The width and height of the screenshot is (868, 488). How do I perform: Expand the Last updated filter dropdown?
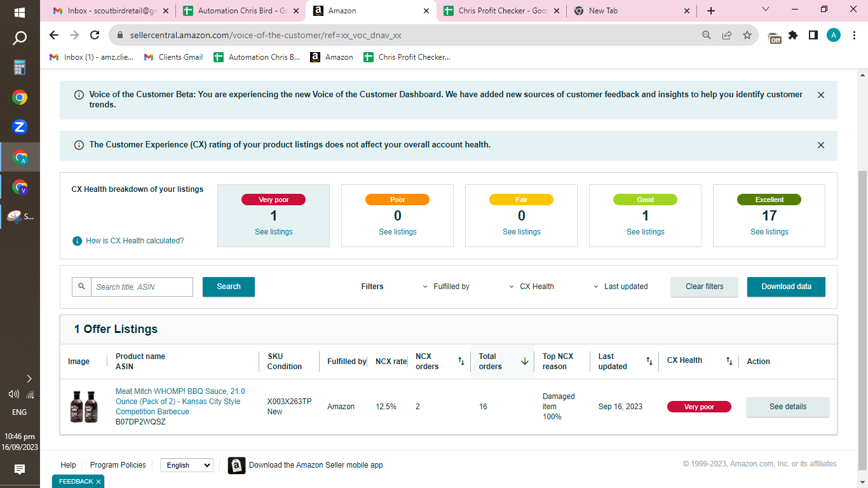(x=620, y=287)
